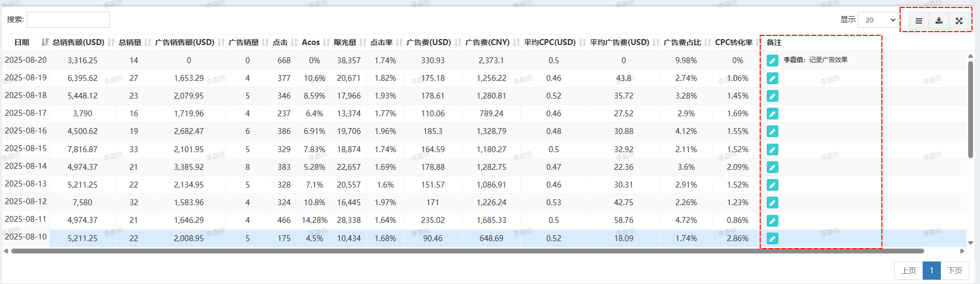980x284 pixels.
Task: Sort by CPC转化率 column header
Action: (733, 42)
